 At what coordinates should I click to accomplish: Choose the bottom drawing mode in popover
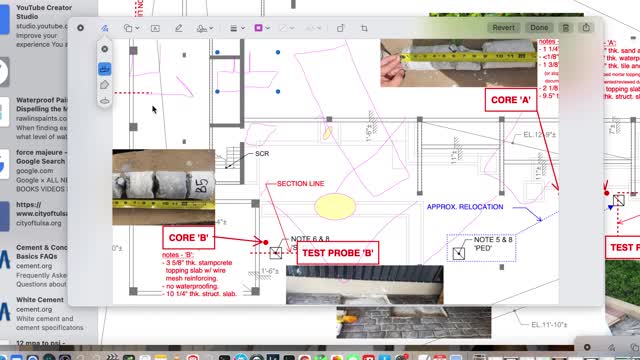click(x=104, y=100)
